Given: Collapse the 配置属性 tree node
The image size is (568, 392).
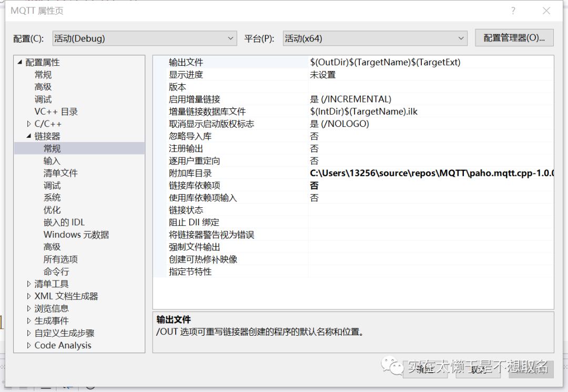Looking at the screenshot, I should click(20, 63).
